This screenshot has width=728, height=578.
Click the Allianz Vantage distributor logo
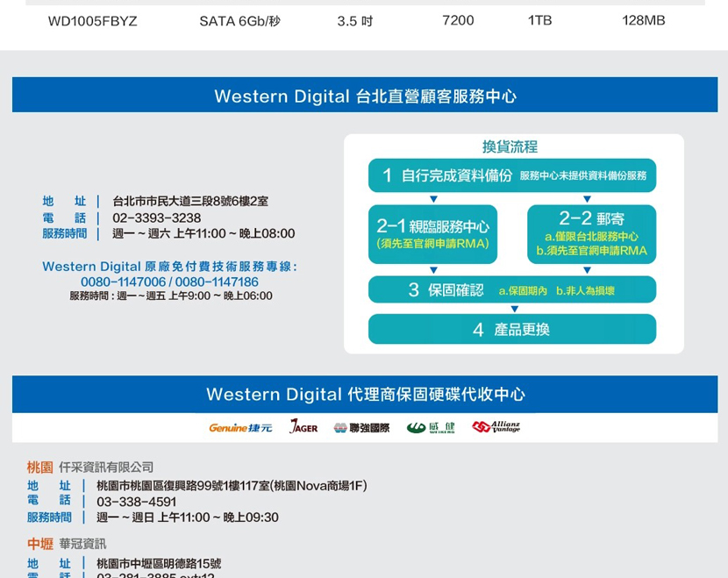pos(496,427)
